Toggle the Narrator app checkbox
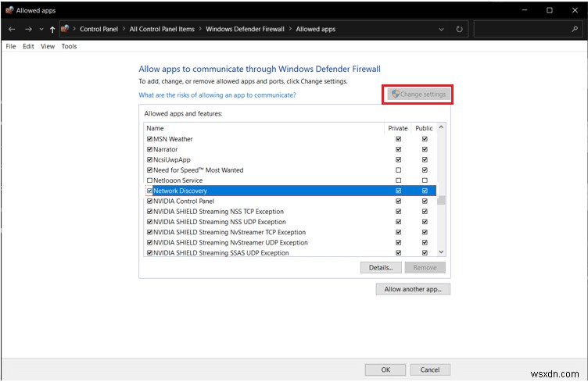Image resolution: width=588 pixels, height=382 pixels. [149, 149]
